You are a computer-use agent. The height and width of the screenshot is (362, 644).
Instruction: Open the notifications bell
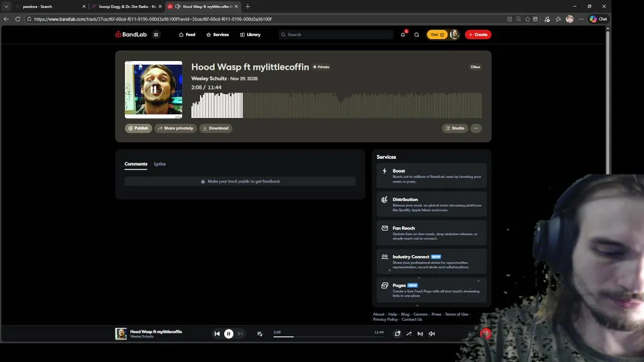point(403,34)
